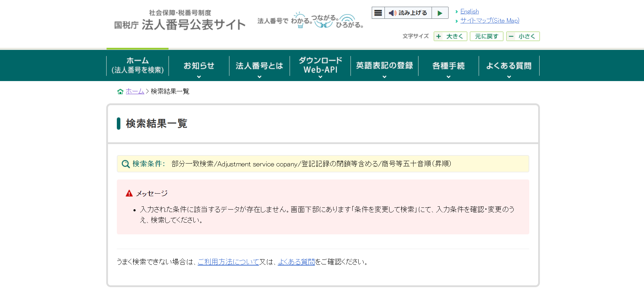Viewport: 644px width, 291px height.
Task: Click the 検索結果一覧 breadcrumb text
Action: pyautogui.click(x=170, y=91)
